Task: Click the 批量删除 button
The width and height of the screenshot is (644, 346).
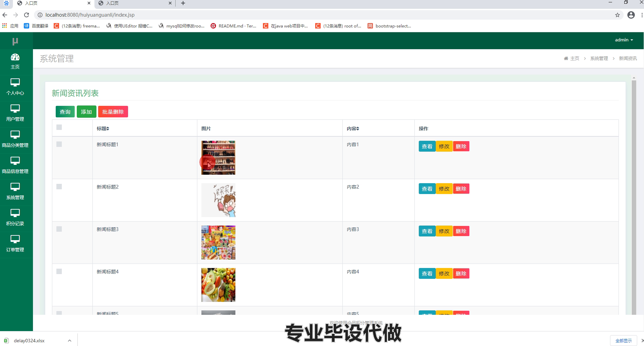Action: (x=113, y=112)
